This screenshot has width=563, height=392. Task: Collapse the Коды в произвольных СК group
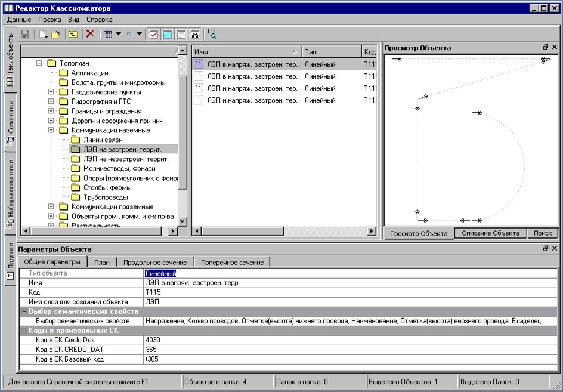[24, 331]
